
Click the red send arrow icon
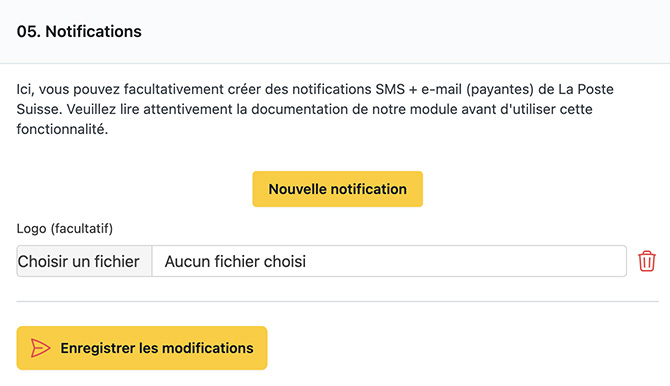(x=40, y=348)
